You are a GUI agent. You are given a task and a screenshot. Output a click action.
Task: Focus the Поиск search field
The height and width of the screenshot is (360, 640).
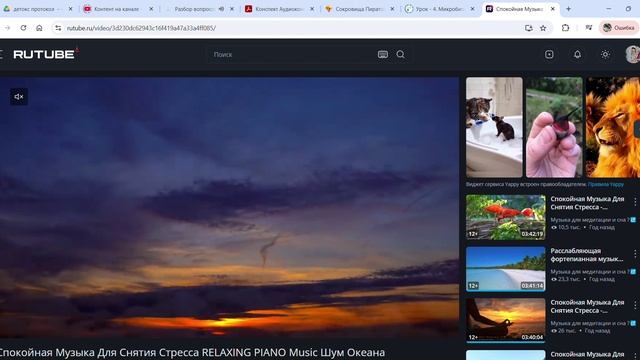293,54
